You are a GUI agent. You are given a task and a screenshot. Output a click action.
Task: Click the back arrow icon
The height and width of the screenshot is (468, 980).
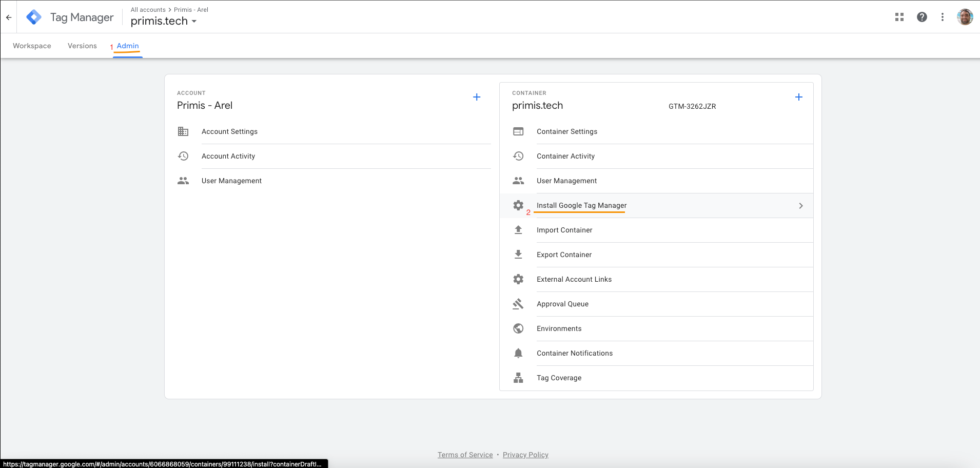pyautogui.click(x=9, y=17)
